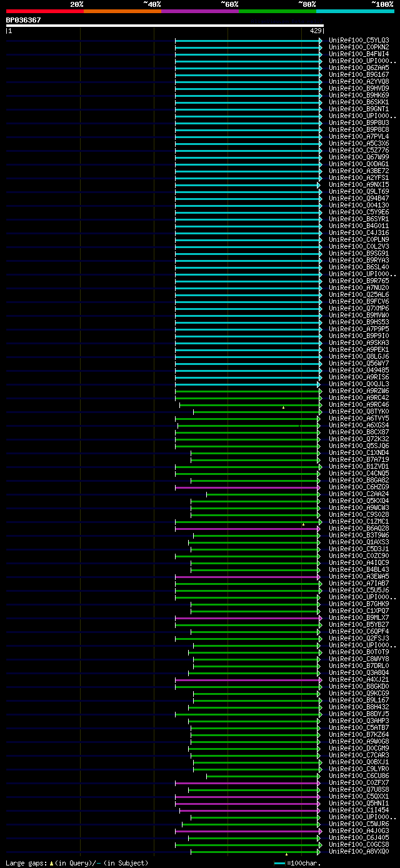
Task: Click the UniRef100_A9NXI5 label
Action: pyautogui.click(x=359, y=185)
